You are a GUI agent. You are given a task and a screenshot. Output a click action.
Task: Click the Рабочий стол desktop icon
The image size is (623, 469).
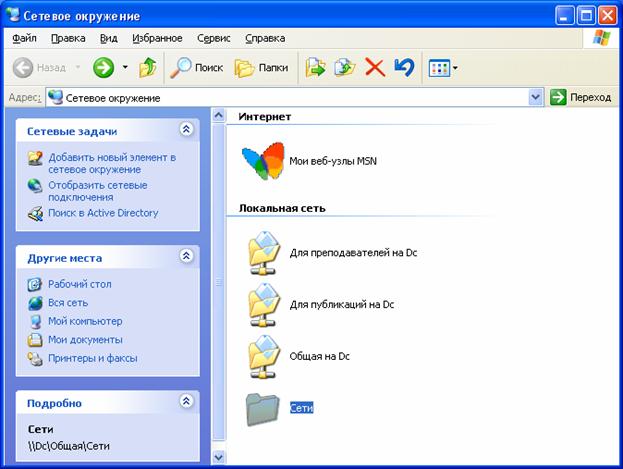click(x=35, y=284)
